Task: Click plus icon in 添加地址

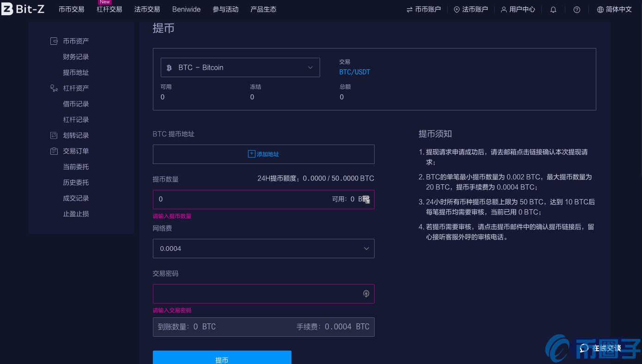Action: tap(252, 154)
